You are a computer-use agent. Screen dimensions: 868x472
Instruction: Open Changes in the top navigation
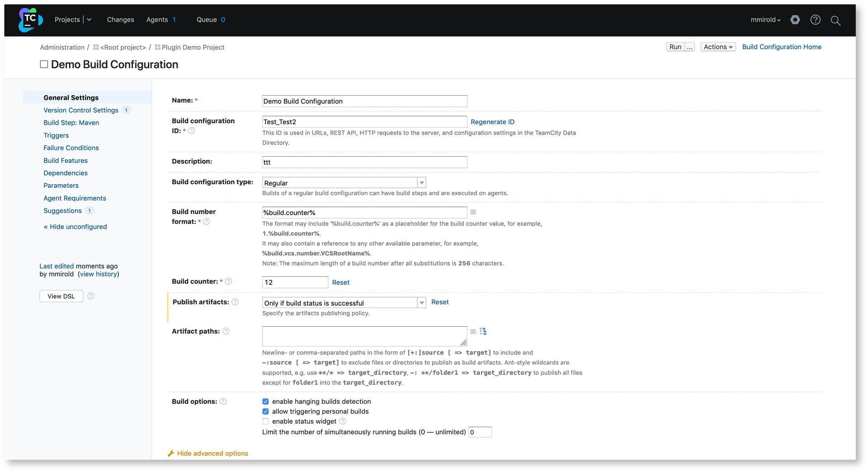(x=120, y=20)
